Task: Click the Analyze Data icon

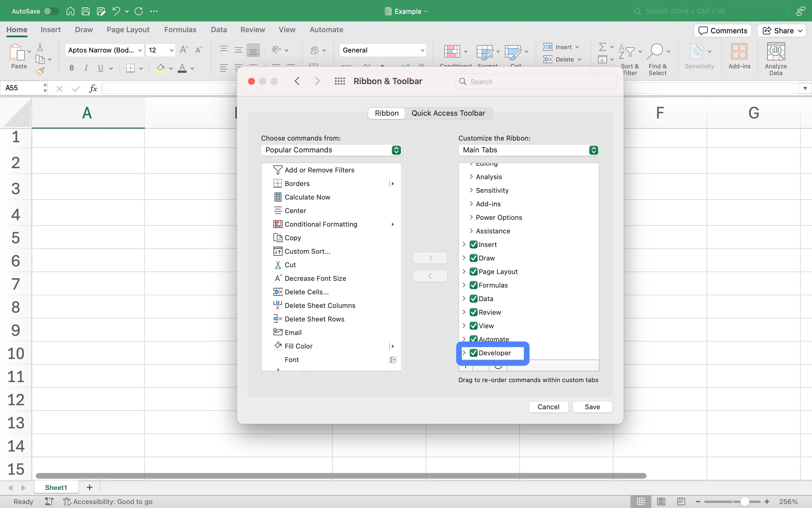Action: tap(776, 52)
